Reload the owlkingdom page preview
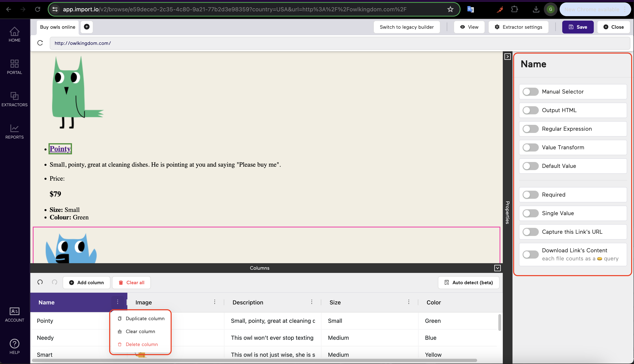The image size is (634, 364). pos(40,43)
